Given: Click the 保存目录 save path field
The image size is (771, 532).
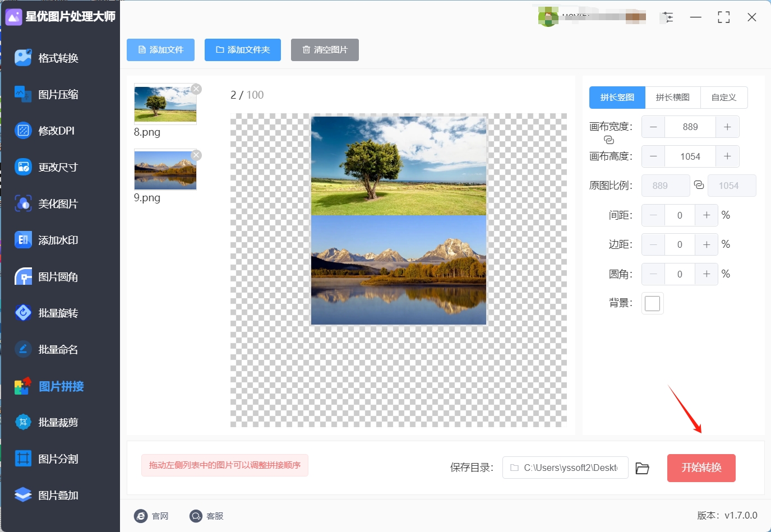Looking at the screenshot, I should click(565, 468).
